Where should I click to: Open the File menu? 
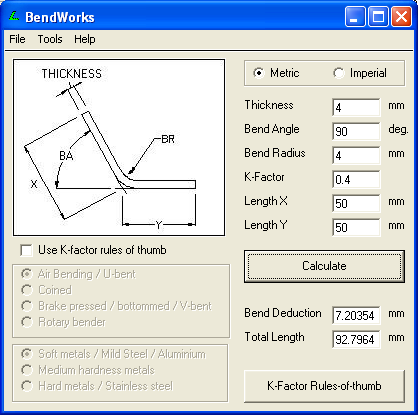[17, 39]
